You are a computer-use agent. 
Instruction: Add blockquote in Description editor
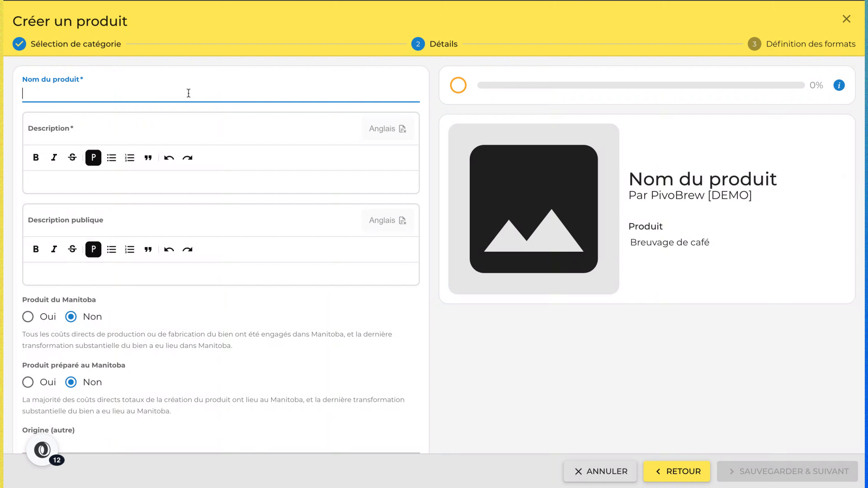148,158
